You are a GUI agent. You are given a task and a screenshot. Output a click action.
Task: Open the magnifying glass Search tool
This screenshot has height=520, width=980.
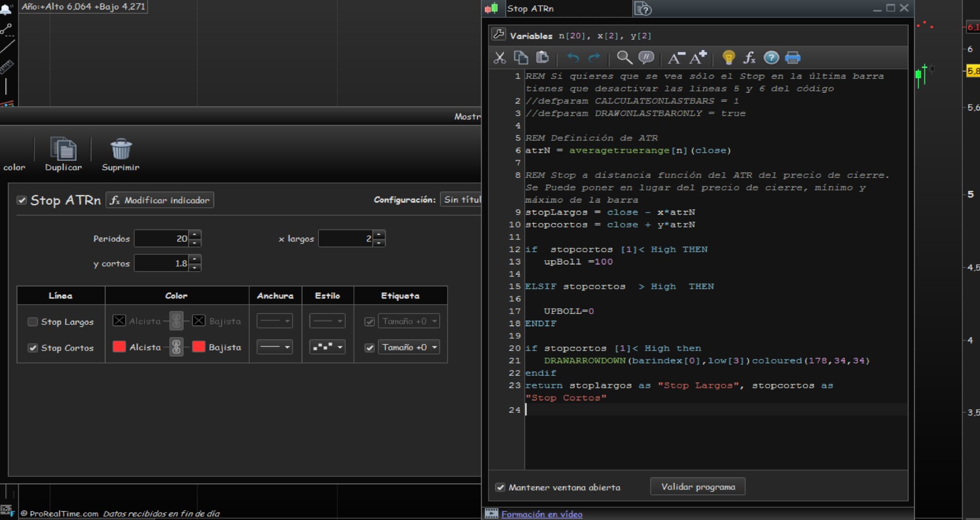[x=624, y=58]
